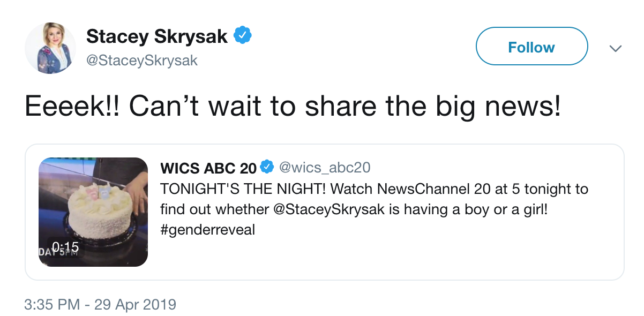Click the verified badge next to WICS ABC 20
Image resolution: width=644 pixels, height=316 pixels.
pyautogui.click(x=267, y=168)
